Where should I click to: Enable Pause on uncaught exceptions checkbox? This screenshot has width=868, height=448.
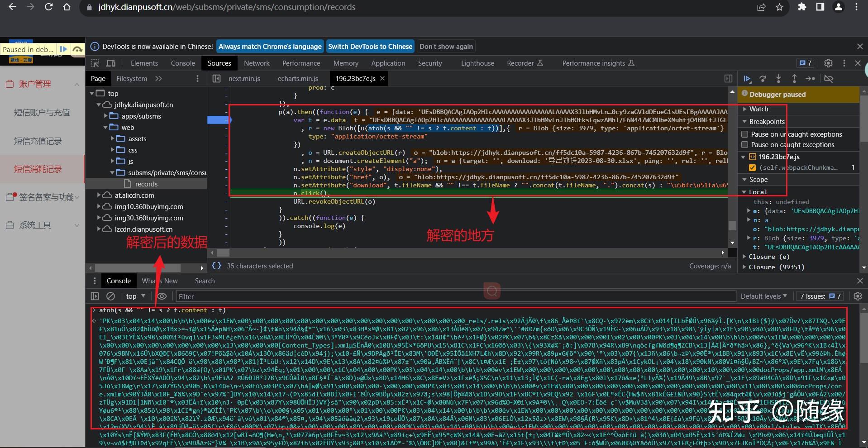[x=744, y=134]
